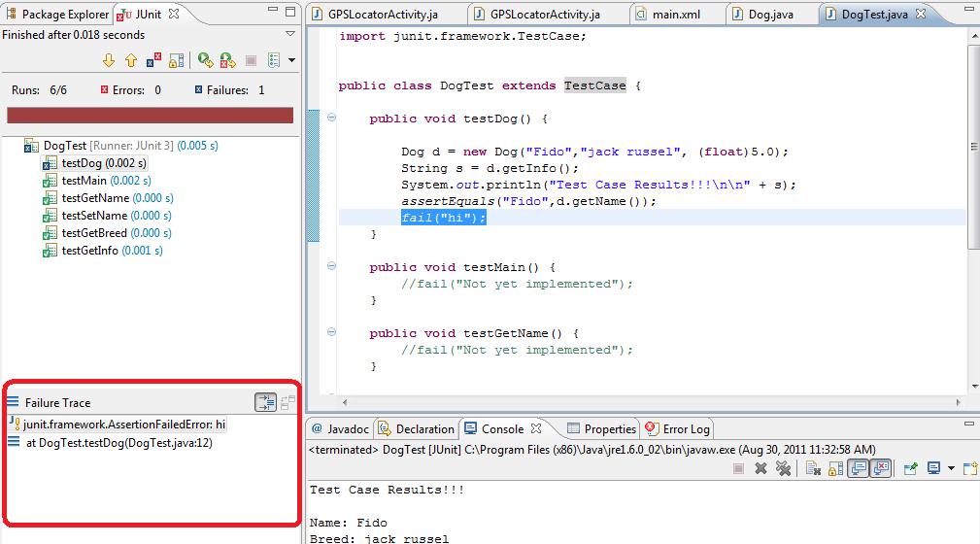The image size is (980, 544).
Task: Click Rerun Test icon
Action: tap(205, 60)
